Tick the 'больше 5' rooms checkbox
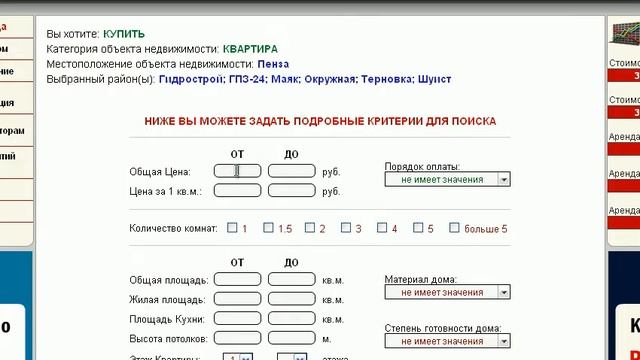 (454, 228)
